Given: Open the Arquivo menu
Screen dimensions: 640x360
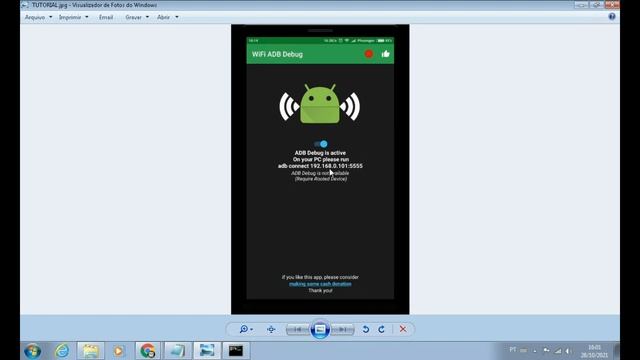Looking at the screenshot, I should (38, 17).
